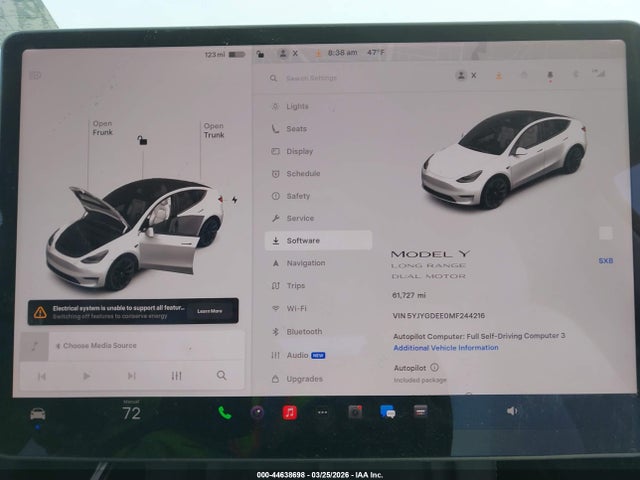This screenshot has height=480, width=640.
Task: Tap the Open Trunk control
Action: click(x=214, y=131)
